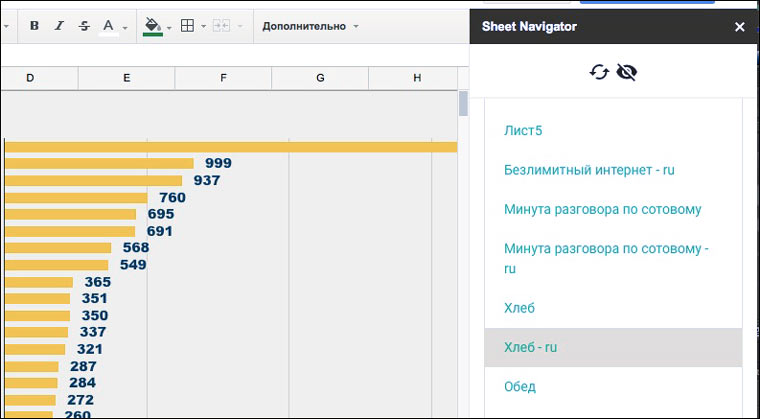Toggle italic text formatting

pos(59,26)
